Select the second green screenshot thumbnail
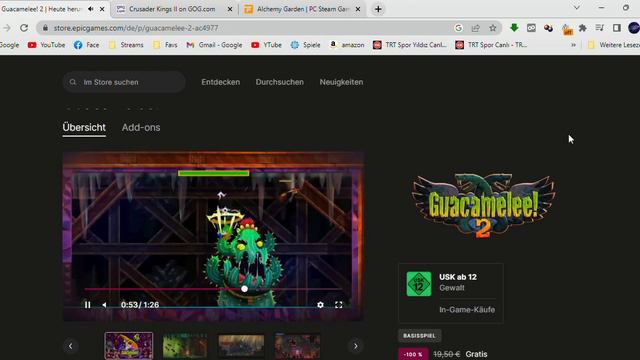Image resolution: width=640 pixels, height=360 pixels. click(x=185, y=346)
